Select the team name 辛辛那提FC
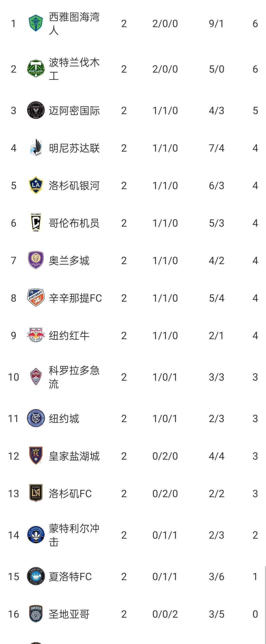The height and width of the screenshot is (644, 266). click(75, 298)
